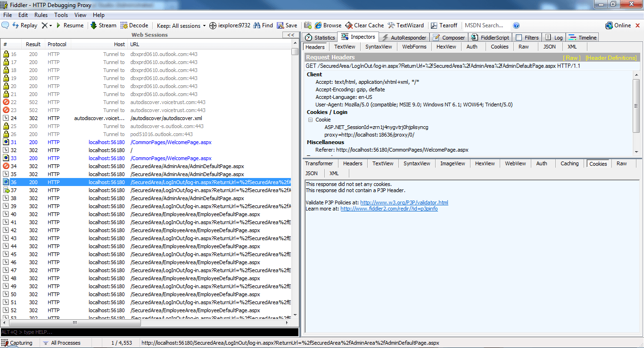Select session 31 WelcomePage icon
Image resolution: width=644 pixels, height=348 pixels.
coord(6,142)
